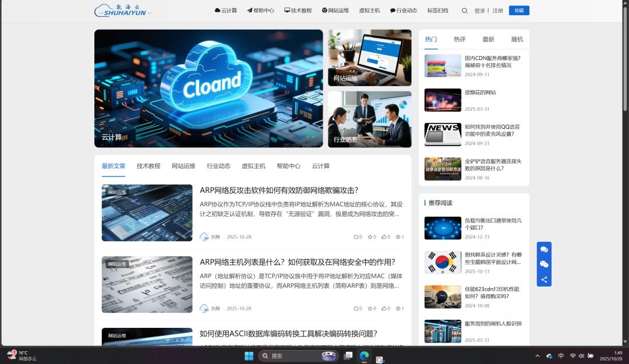This screenshot has width=629, height=364.
Task: Click the floating WeChat icon
Action: pos(544,264)
